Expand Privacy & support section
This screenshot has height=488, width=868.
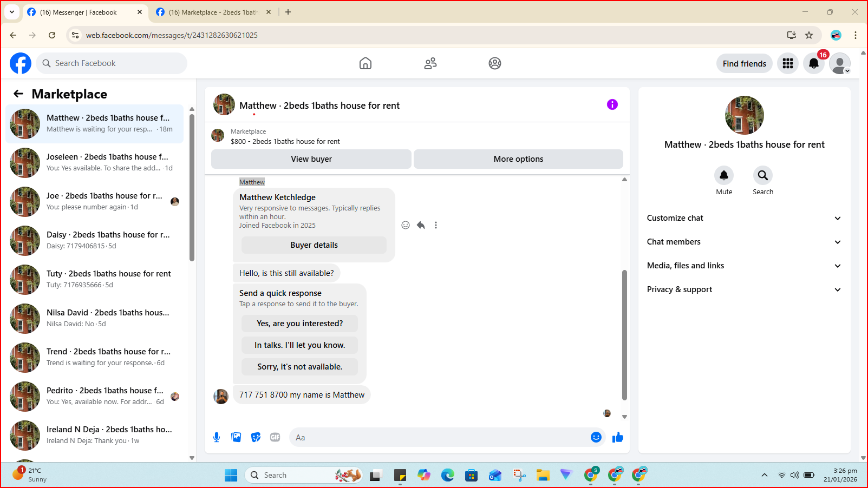pos(745,289)
